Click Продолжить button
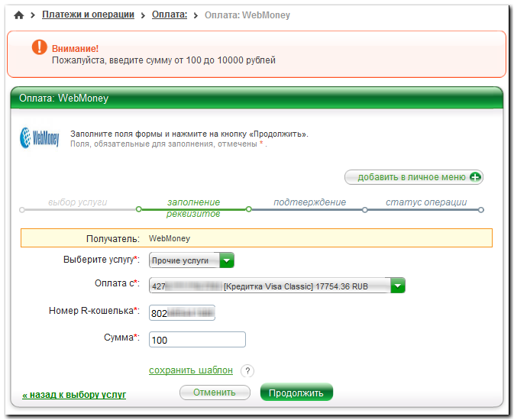Screen dimensions: 514x420 point(296,393)
